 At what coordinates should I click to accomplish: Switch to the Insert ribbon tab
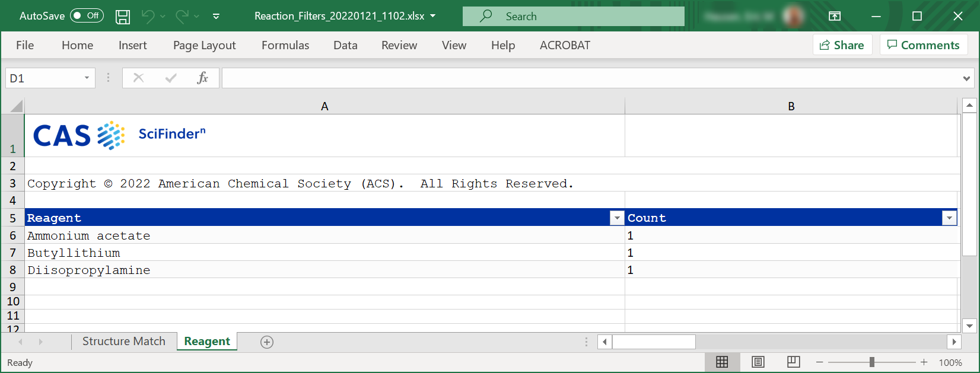click(132, 45)
